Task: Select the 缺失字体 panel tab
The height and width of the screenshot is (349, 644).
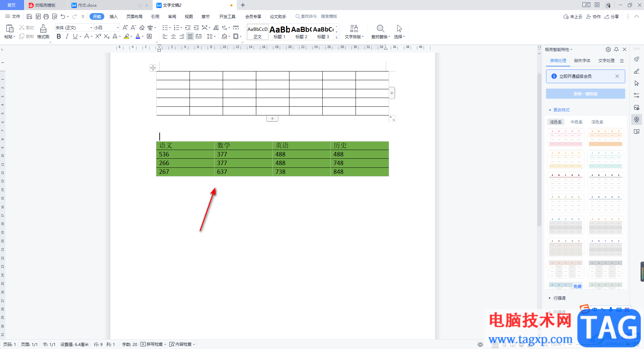Action: [582, 61]
